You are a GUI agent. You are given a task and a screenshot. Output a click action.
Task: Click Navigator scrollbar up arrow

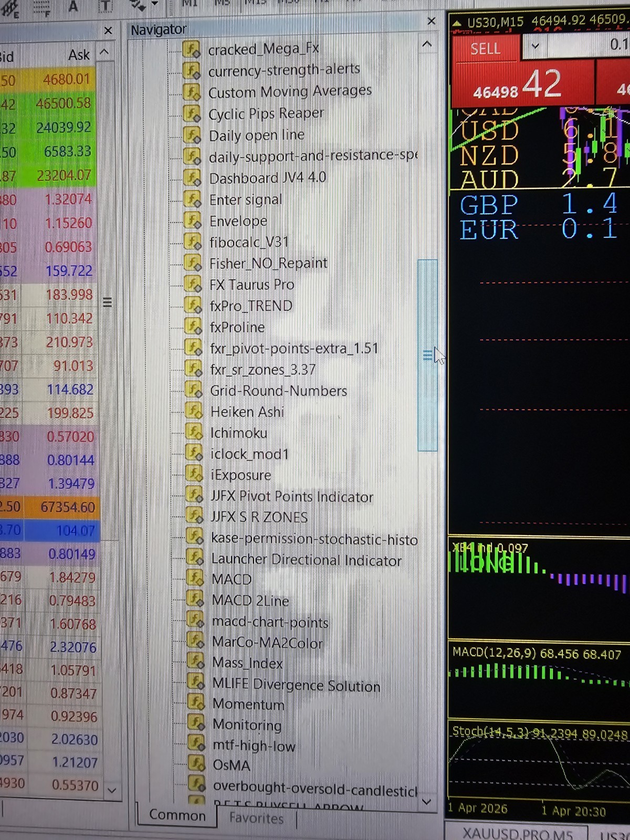point(427,45)
